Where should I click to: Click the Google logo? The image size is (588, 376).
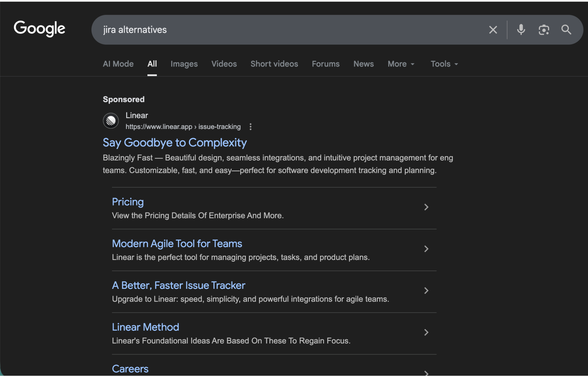click(x=39, y=29)
